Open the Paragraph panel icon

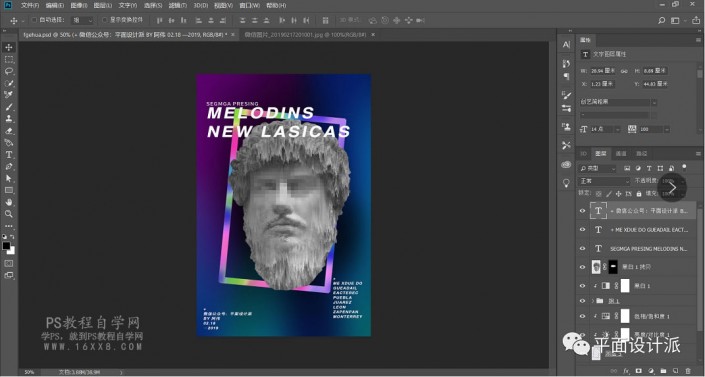point(566,76)
